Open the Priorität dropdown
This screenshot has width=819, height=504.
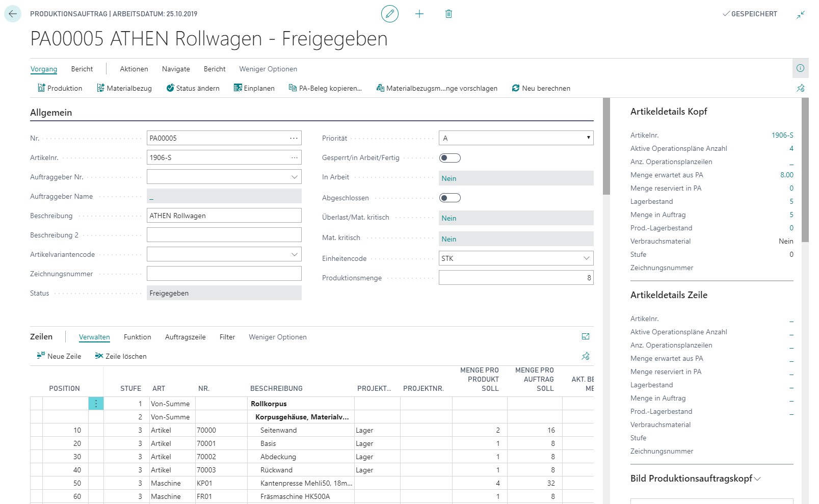[516, 138]
